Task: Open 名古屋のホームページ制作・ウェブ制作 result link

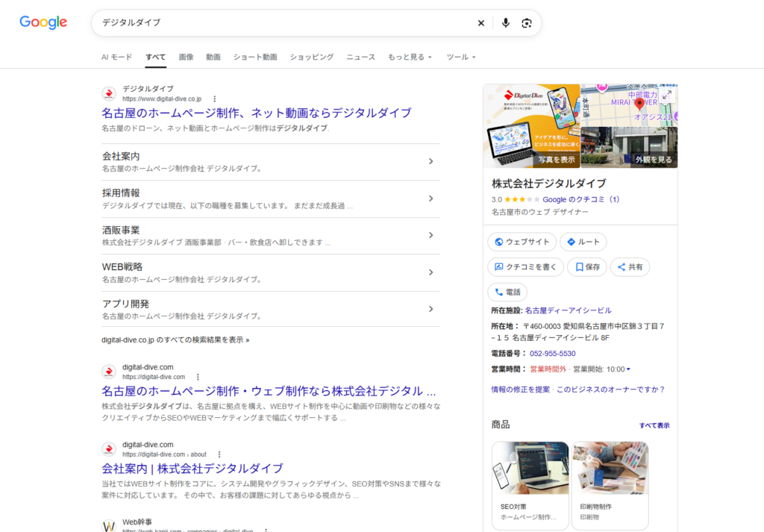Action: [269, 391]
